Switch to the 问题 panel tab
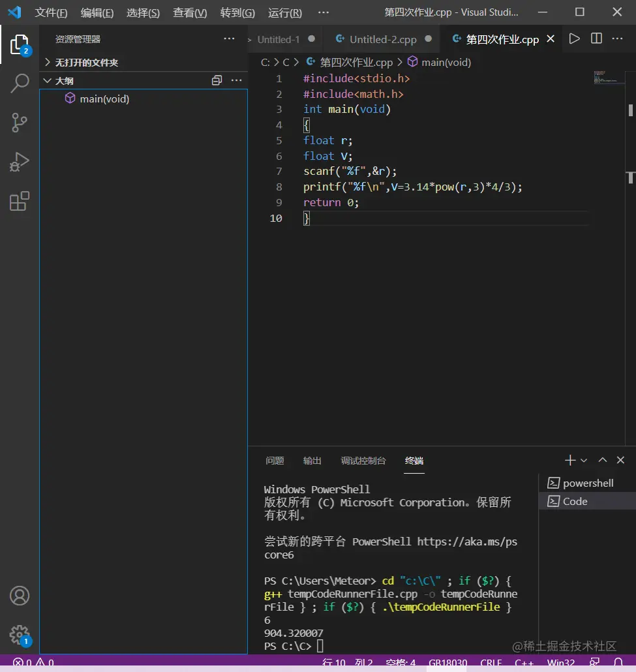Image resolution: width=636 pixels, height=672 pixels. pyautogui.click(x=275, y=461)
